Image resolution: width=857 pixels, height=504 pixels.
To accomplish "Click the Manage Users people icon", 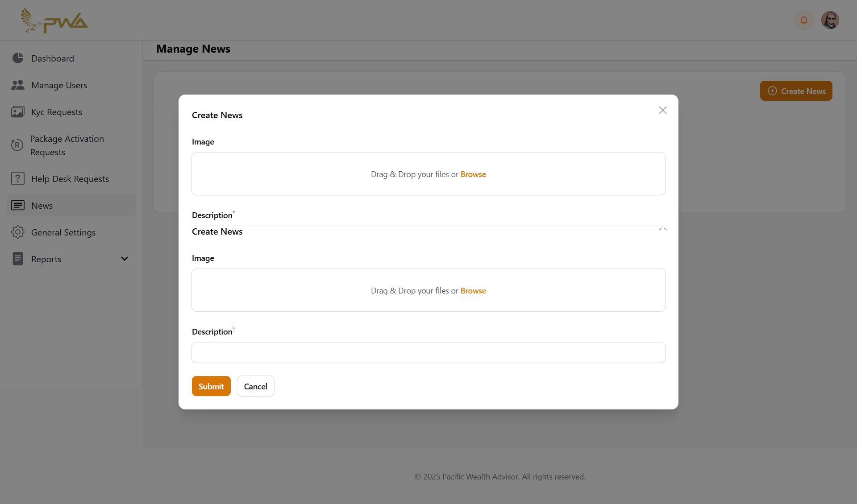I will (18, 85).
